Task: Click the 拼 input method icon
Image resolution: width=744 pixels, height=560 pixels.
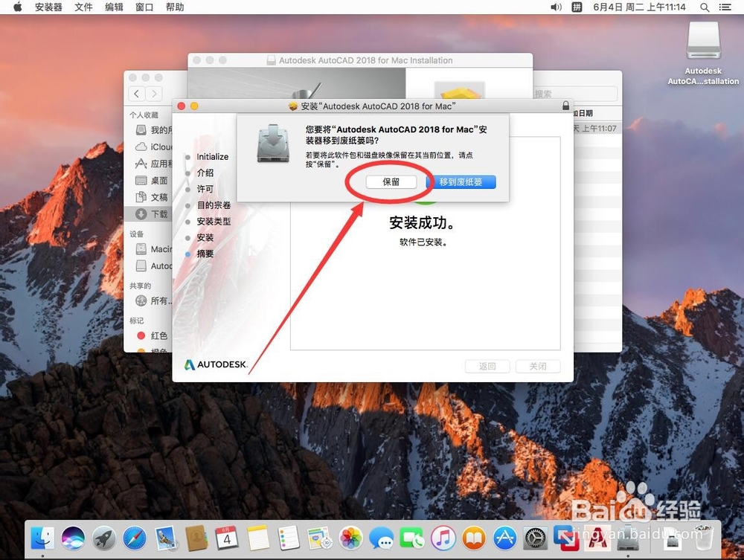Action: tap(577, 7)
